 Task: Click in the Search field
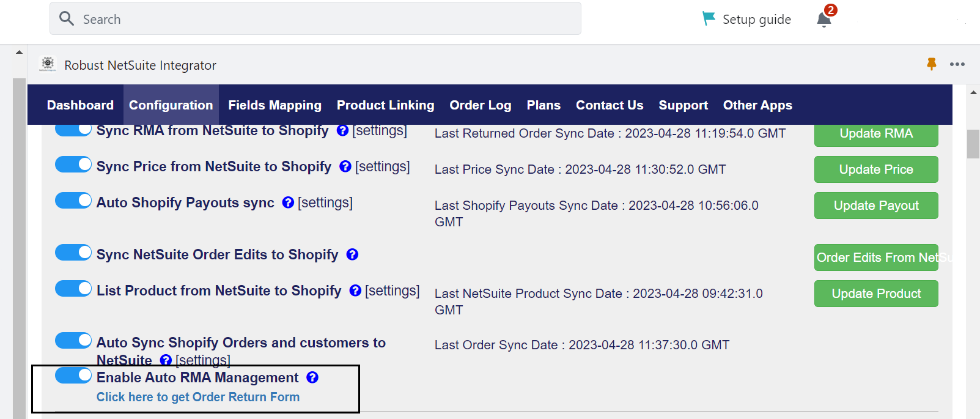315,19
